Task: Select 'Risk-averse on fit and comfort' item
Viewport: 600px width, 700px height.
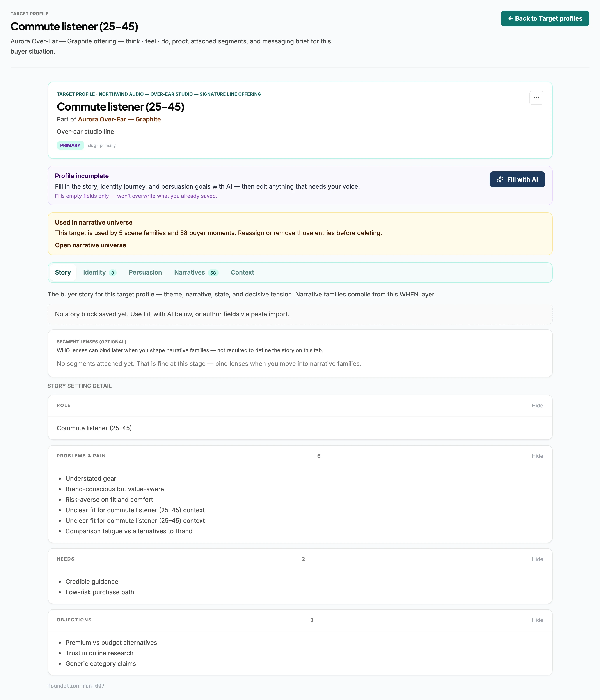Action: click(x=109, y=500)
